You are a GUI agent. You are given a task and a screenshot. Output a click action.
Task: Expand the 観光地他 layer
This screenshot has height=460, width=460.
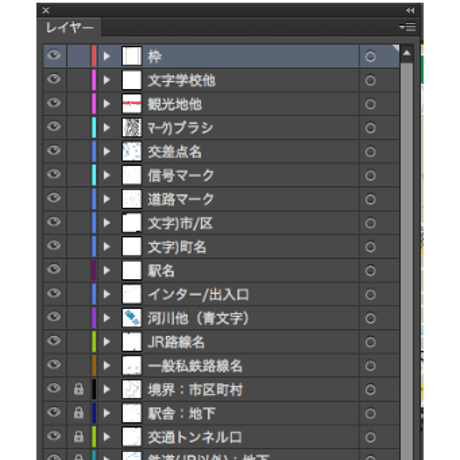click(x=107, y=104)
